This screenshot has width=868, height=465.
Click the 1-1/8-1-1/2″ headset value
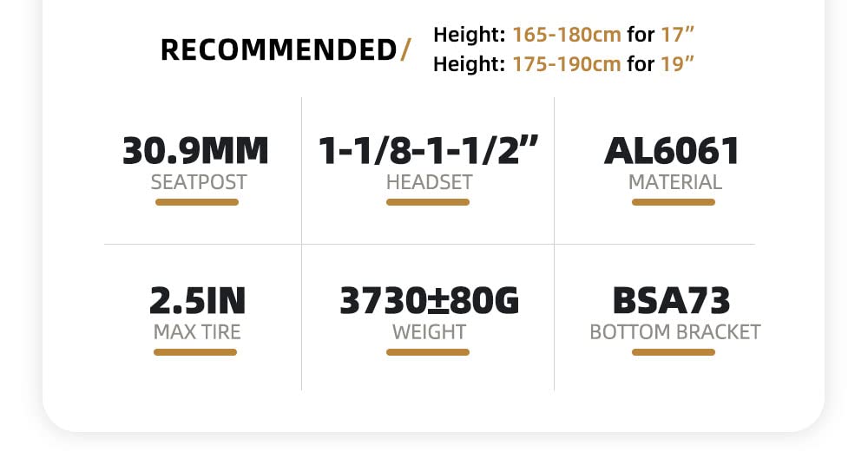point(429,151)
